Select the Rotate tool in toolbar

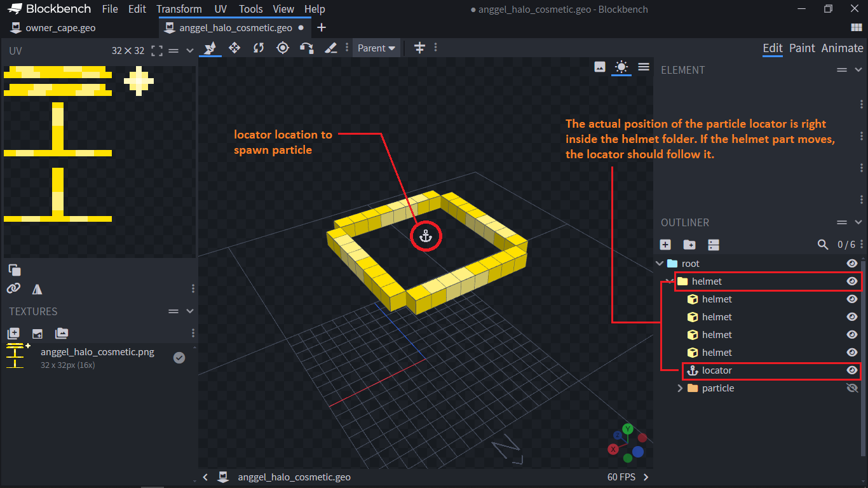point(259,48)
